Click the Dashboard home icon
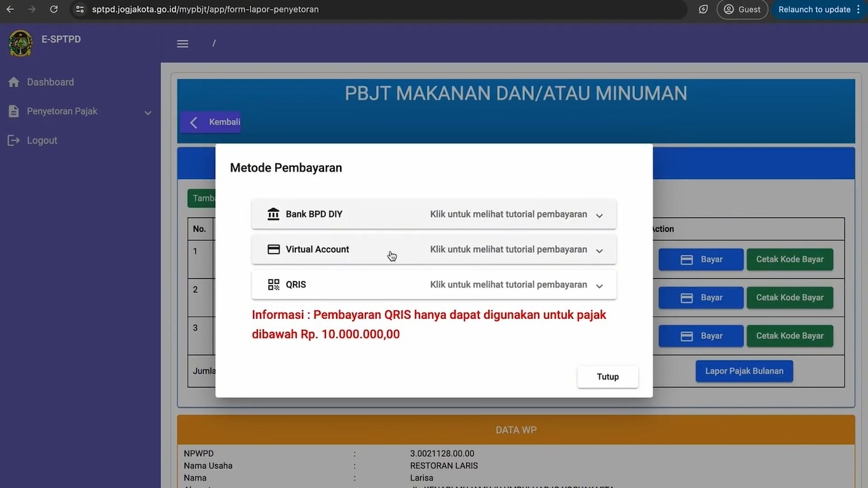 [x=13, y=82]
